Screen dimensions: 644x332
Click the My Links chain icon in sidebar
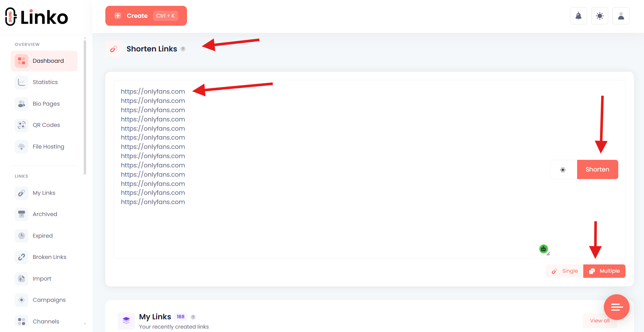22,193
